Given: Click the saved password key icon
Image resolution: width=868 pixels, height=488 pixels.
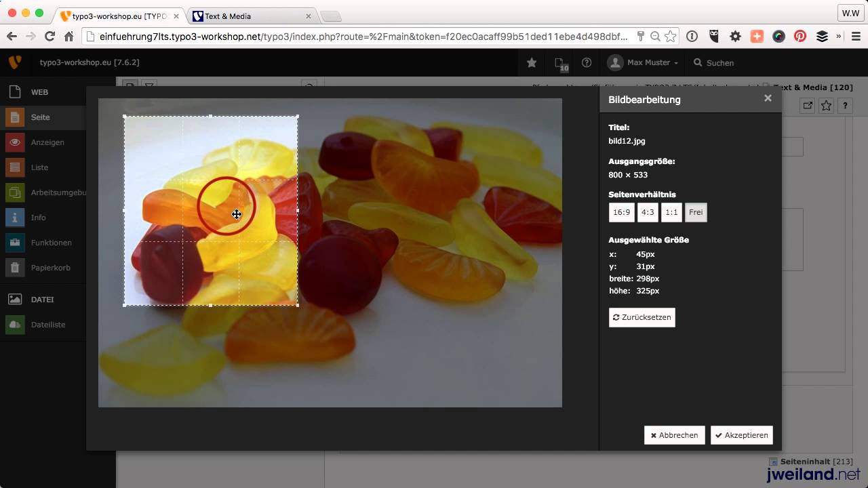Looking at the screenshot, I should 641,37.
